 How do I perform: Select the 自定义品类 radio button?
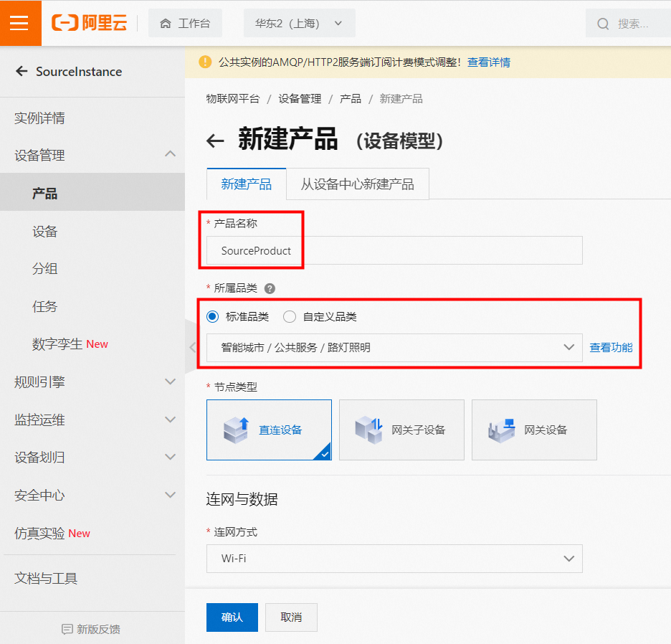(x=290, y=316)
